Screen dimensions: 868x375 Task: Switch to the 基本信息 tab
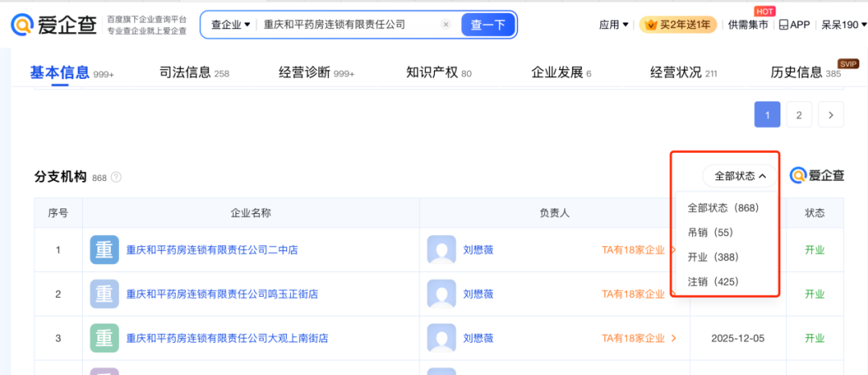coord(72,72)
